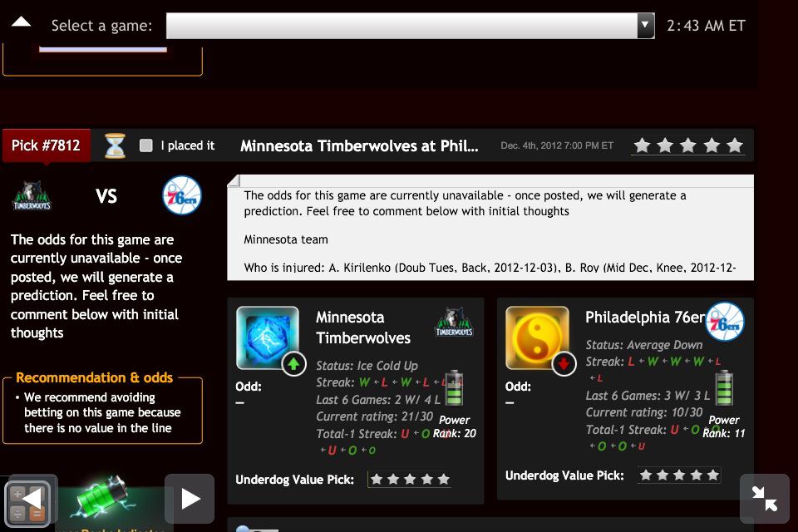
Task: Click the Minnesota power rank battery icon
Action: tap(454, 388)
